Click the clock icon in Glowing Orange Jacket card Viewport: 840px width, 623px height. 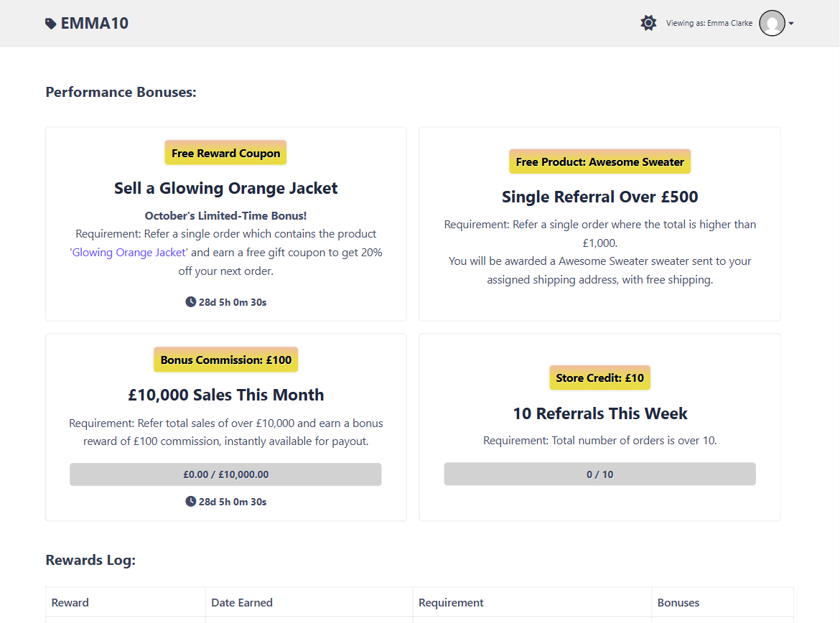point(190,301)
